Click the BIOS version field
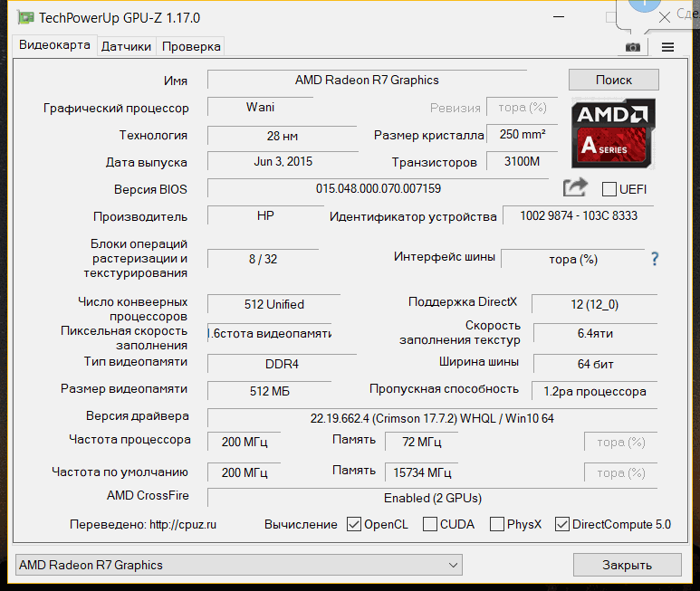The width and height of the screenshot is (700, 591). (379, 188)
